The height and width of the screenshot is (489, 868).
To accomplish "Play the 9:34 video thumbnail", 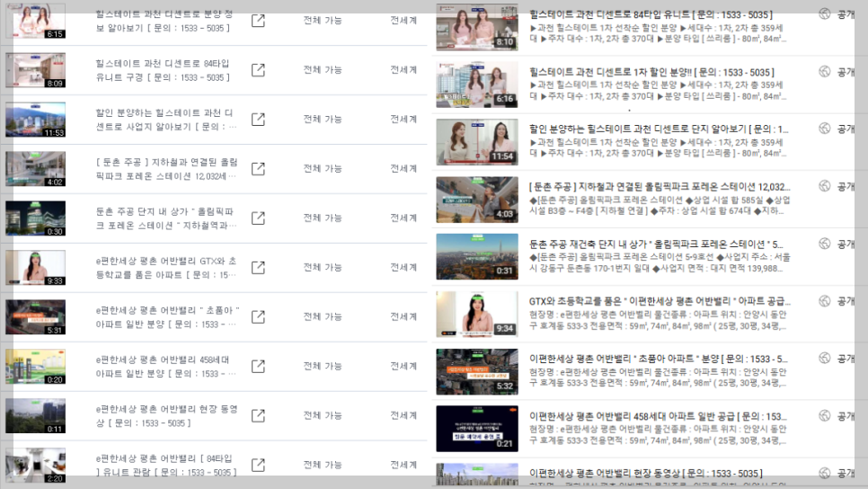I will point(477,314).
